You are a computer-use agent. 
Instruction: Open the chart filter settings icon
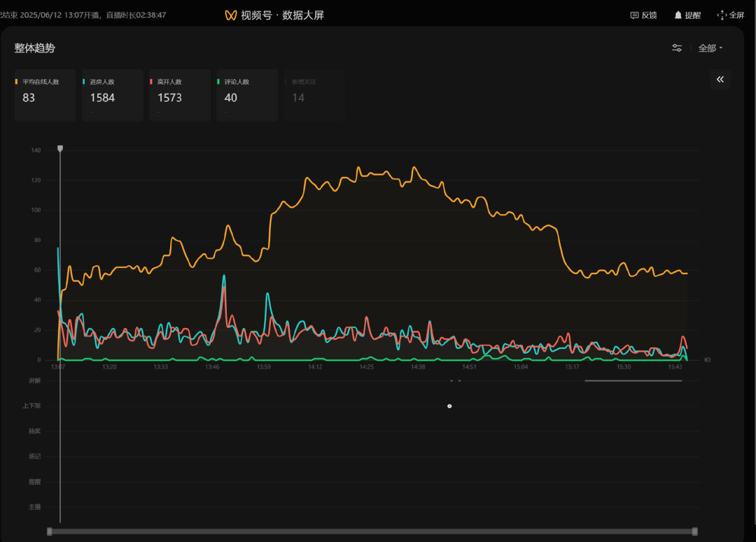(x=677, y=48)
